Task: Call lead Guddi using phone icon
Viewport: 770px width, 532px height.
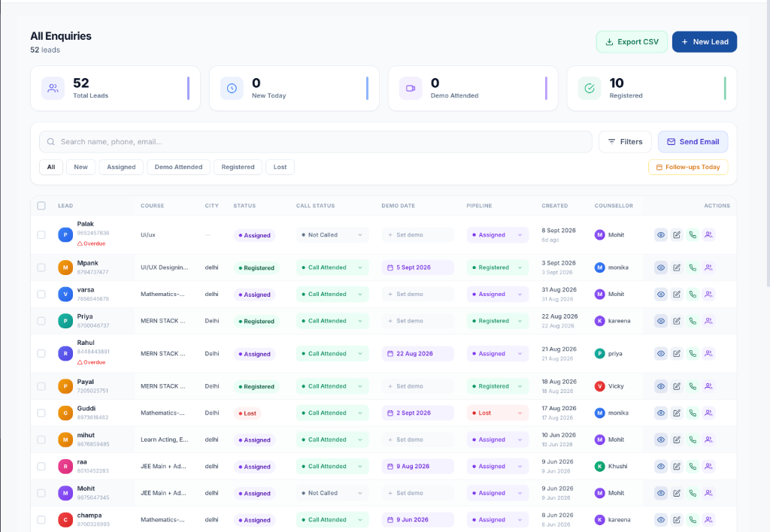Action: (x=693, y=413)
